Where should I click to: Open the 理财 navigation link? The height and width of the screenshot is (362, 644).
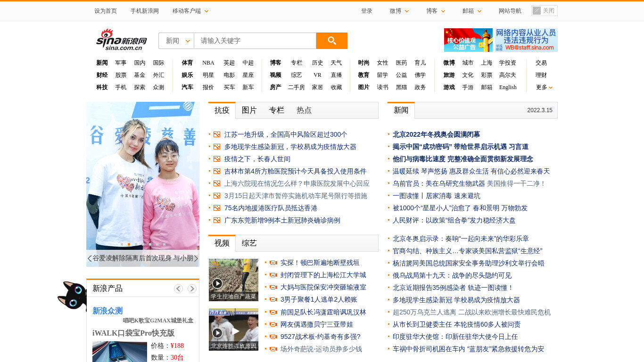click(541, 75)
